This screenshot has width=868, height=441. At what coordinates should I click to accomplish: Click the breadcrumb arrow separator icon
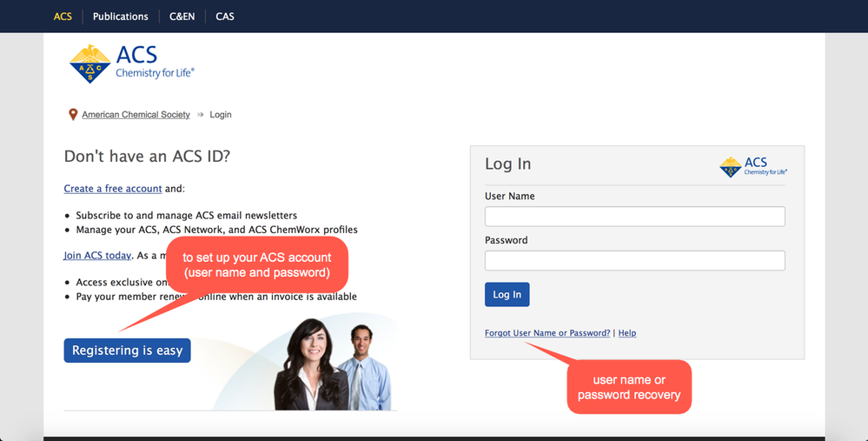point(200,115)
